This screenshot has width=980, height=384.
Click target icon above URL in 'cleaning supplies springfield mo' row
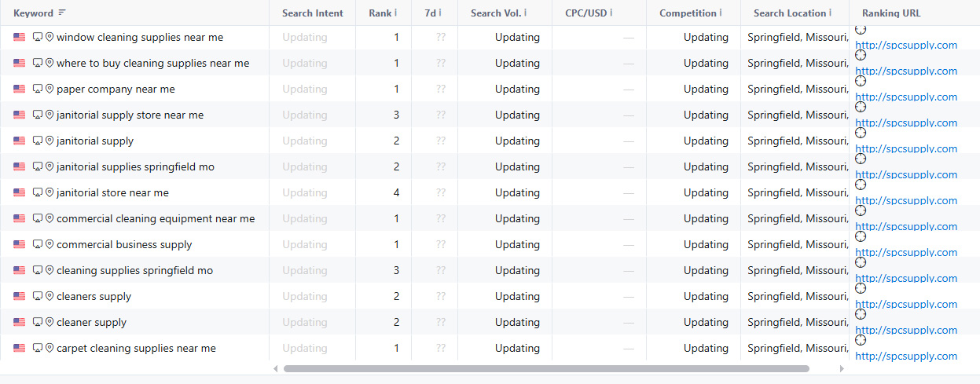(x=861, y=262)
